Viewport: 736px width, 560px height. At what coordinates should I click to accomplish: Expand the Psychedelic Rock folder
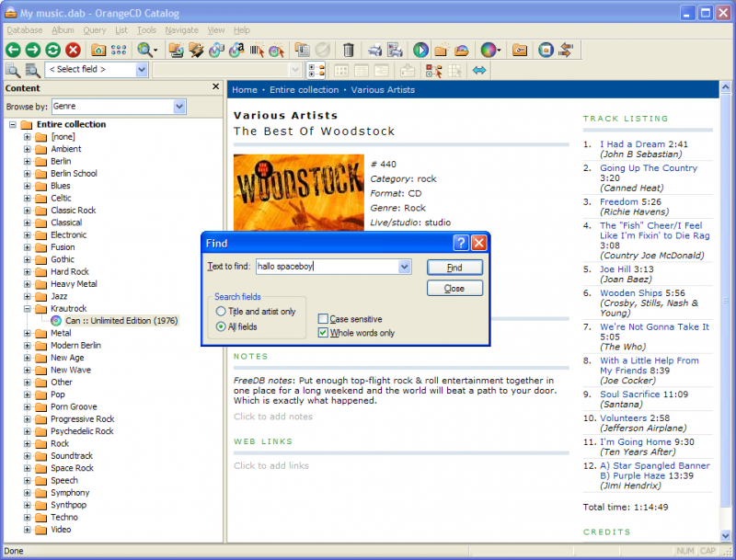pos(28,431)
